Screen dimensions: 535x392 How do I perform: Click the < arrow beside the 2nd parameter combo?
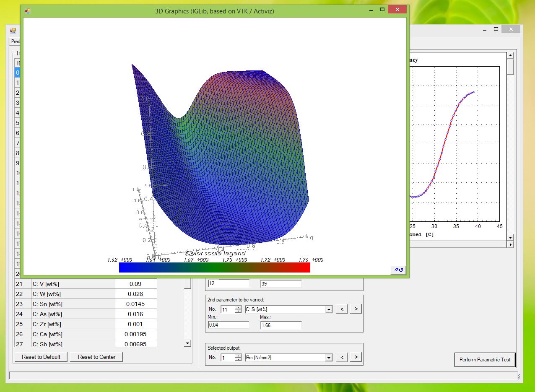coord(341,309)
